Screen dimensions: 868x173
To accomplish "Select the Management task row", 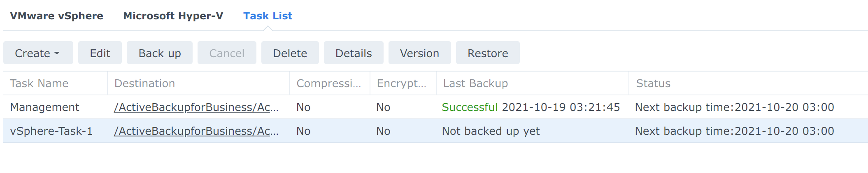I will [44, 107].
